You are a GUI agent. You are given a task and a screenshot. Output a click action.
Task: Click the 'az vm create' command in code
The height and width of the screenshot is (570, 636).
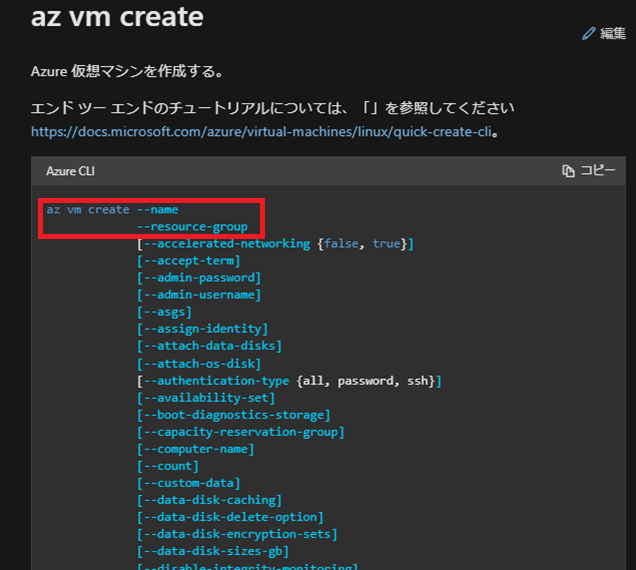pyautogui.click(x=88, y=210)
